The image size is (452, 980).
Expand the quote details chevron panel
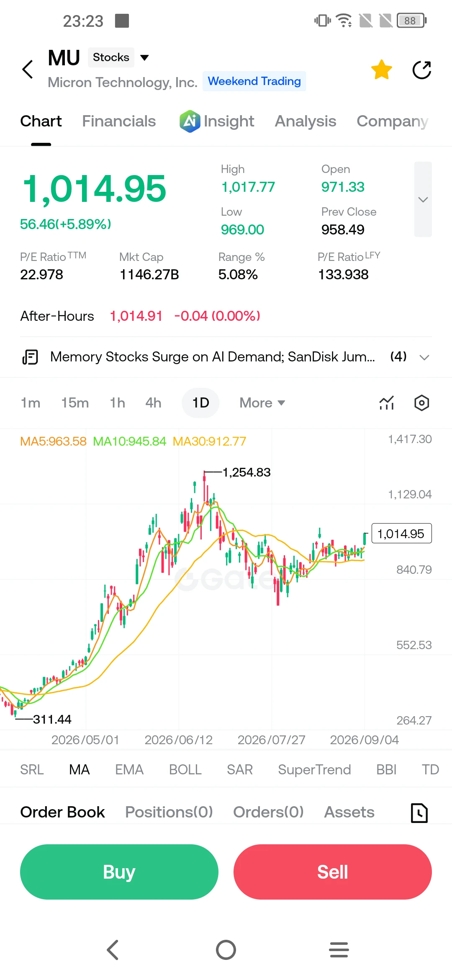coord(423,199)
